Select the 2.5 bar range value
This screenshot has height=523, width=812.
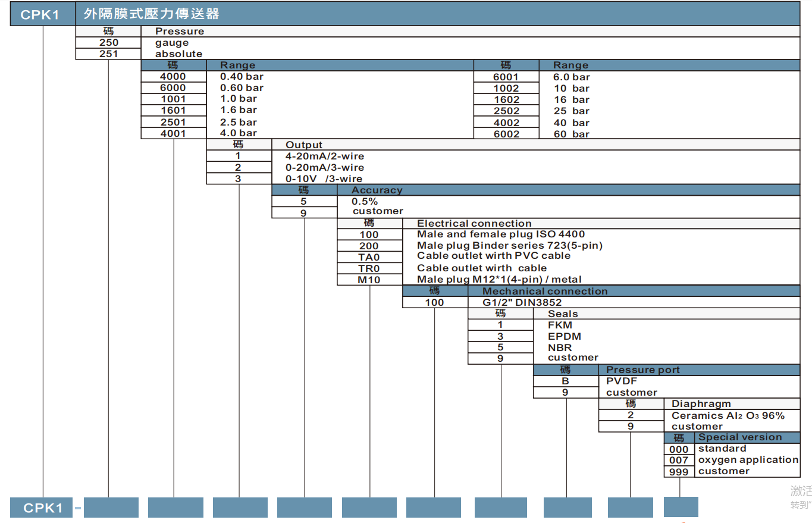pyautogui.click(x=239, y=121)
